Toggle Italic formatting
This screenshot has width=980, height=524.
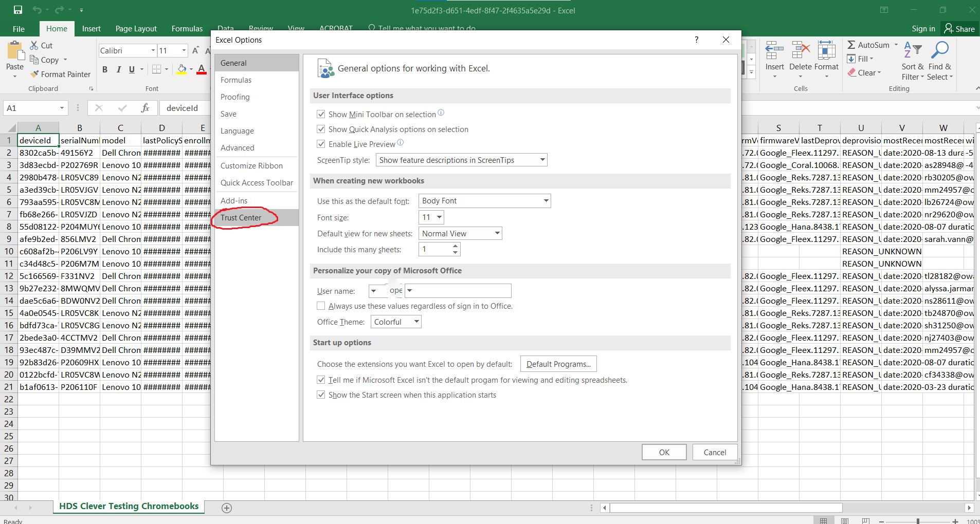(x=119, y=69)
